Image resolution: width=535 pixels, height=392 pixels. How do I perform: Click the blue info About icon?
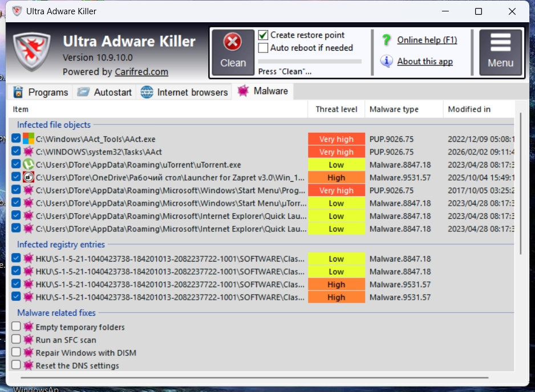tap(386, 62)
